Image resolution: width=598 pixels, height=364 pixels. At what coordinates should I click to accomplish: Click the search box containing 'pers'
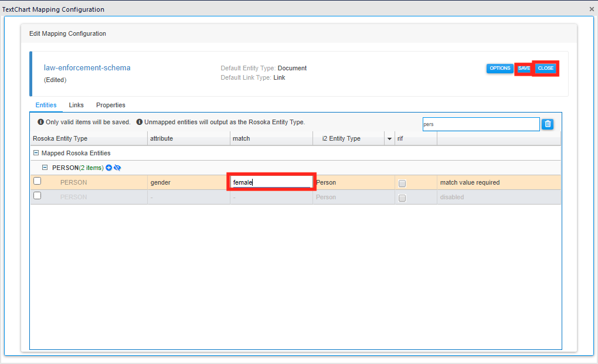tap(481, 124)
